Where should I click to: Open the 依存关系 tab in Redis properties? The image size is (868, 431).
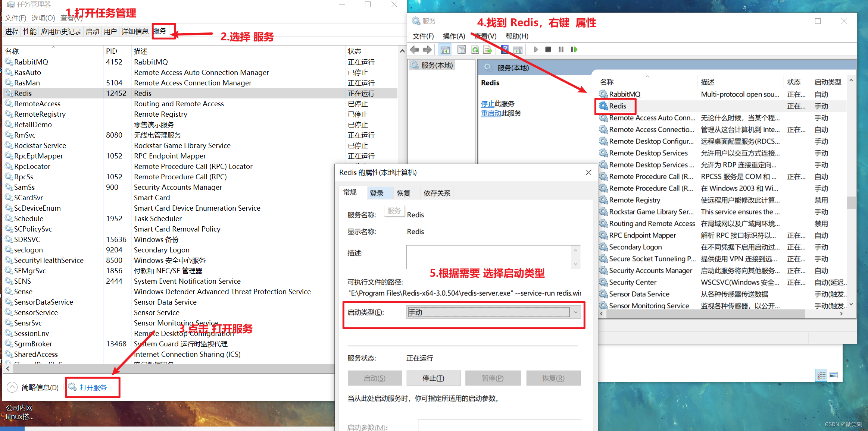point(437,193)
